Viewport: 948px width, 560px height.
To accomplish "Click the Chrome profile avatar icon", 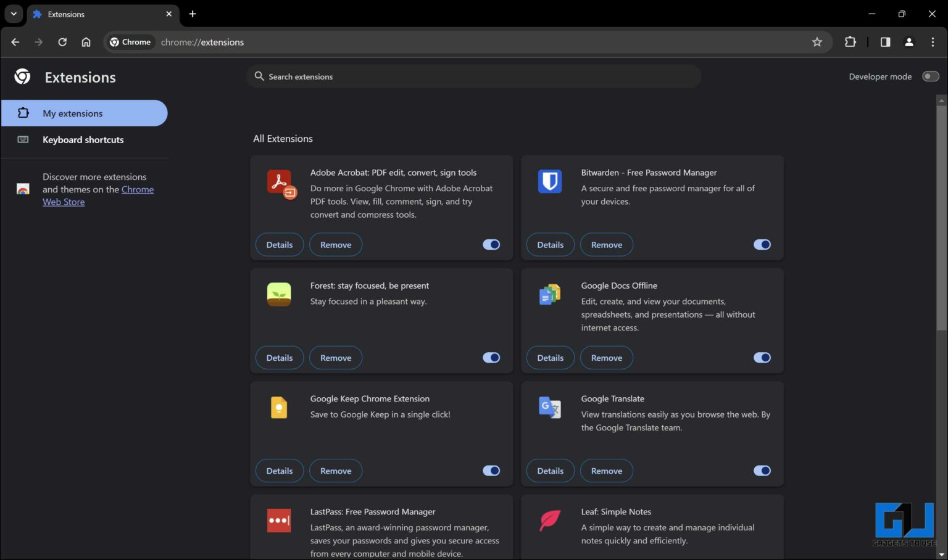I will [908, 42].
